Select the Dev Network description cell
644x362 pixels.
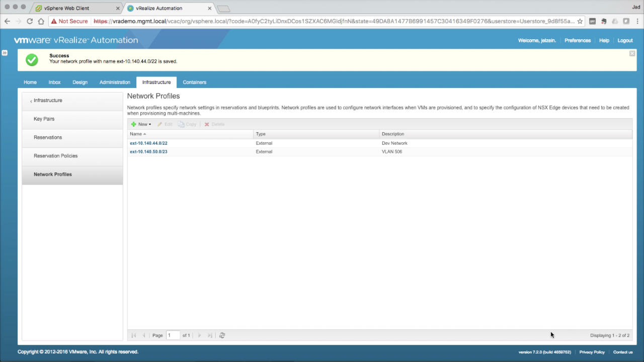coord(394,143)
